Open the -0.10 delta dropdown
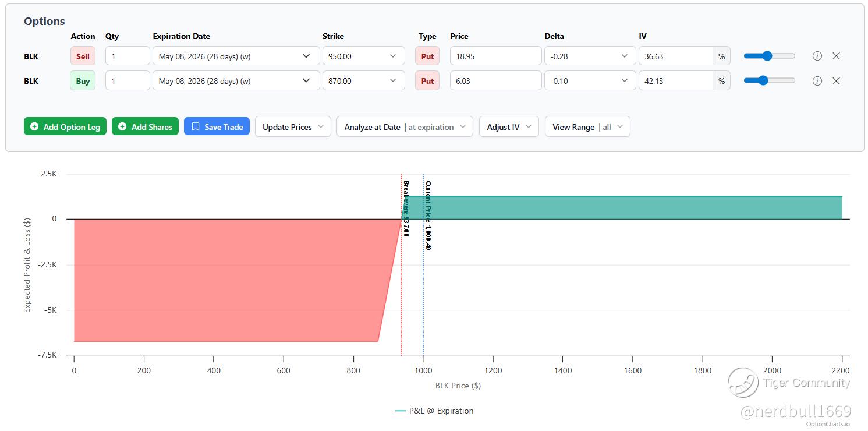 tap(590, 81)
